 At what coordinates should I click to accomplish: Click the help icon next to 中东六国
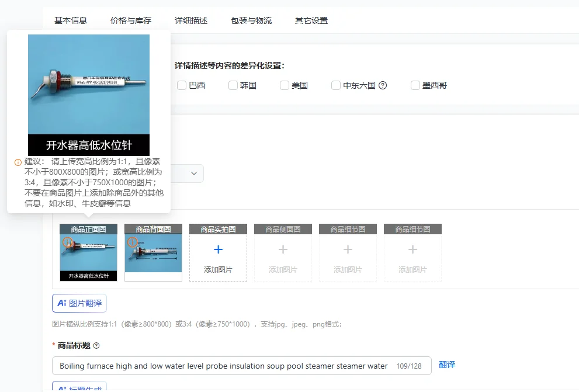[383, 86]
